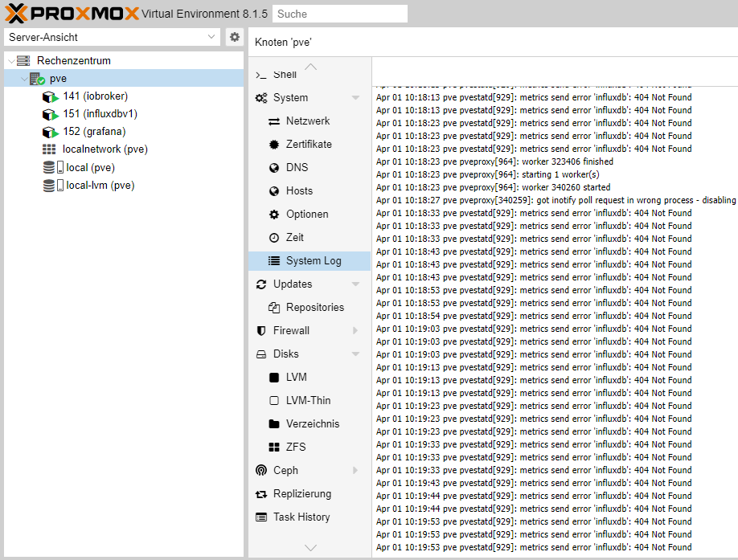Click the Updates refresh icon
This screenshot has width=738, height=560.
tap(261, 284)
